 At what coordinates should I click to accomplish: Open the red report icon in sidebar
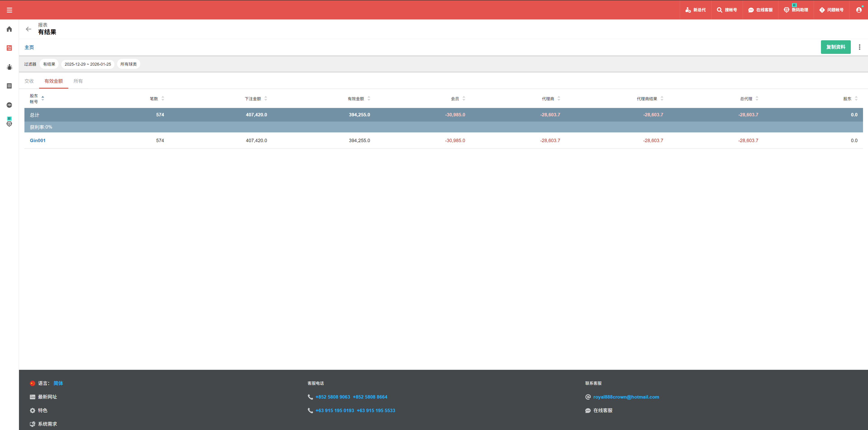point(9,48)
